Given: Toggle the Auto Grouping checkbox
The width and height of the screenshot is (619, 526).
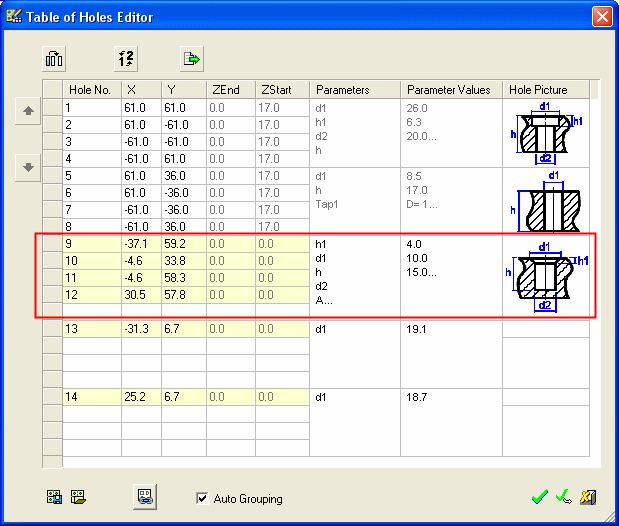Looking at the screenshot, I should coord(203,498).
